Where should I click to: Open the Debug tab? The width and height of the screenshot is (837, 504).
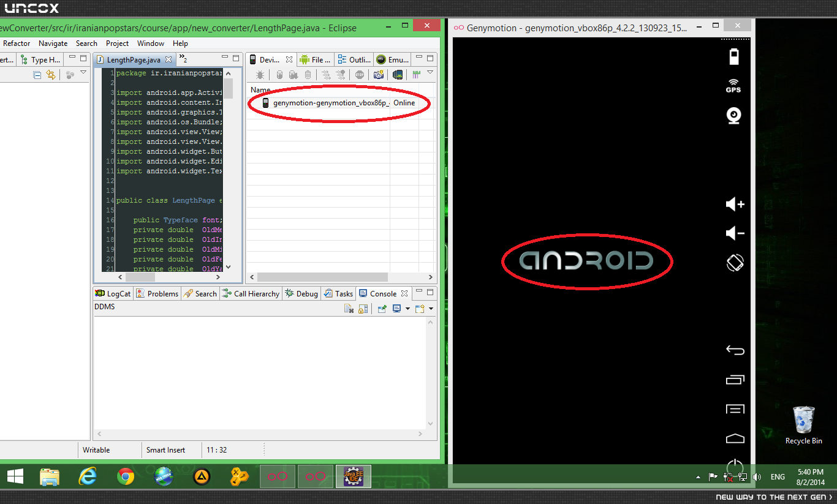point(301,294)
